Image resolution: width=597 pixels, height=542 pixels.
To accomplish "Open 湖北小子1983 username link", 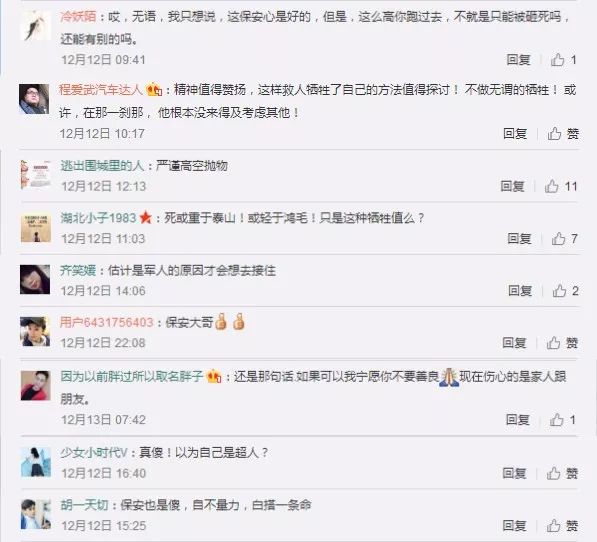I will [98, 218].
